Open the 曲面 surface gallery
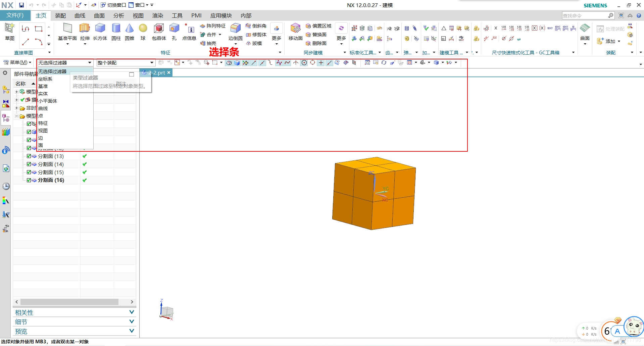Screen dimensions: 644x346 pyautogui.click(x=585, y=34)
